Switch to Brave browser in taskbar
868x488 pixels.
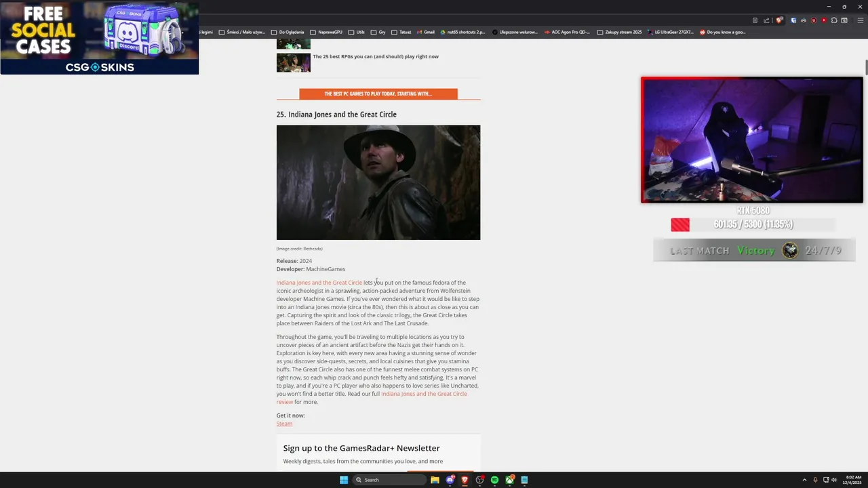[x=465, y=480]
